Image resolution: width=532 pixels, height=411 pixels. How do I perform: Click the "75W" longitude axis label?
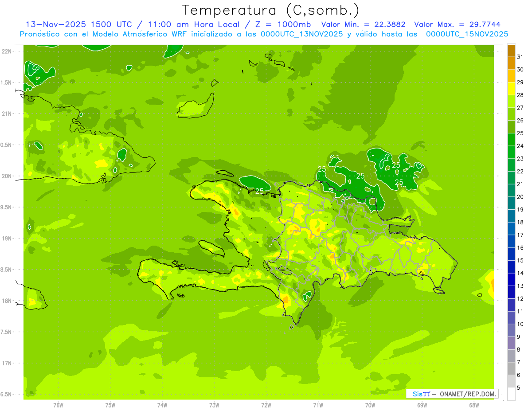click(110, 405)
